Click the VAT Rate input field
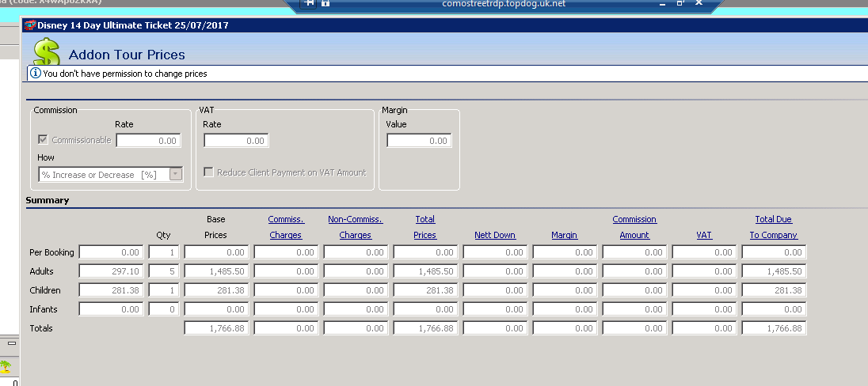The height and width of the screenshot is (386, 868). [236, 141]
